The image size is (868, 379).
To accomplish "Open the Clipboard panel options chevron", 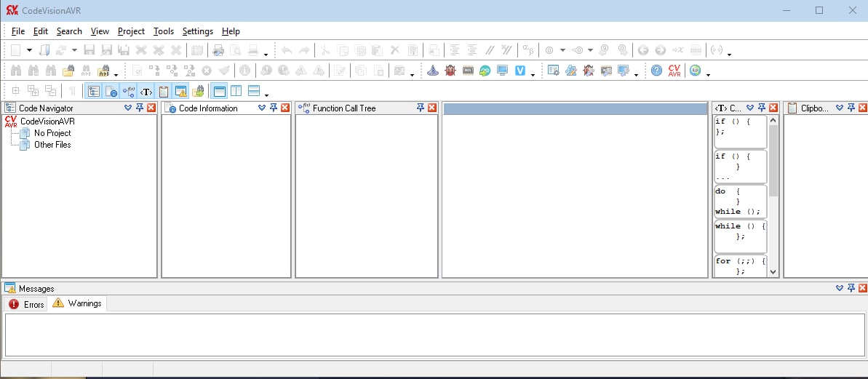I will [x=840, y=108].
